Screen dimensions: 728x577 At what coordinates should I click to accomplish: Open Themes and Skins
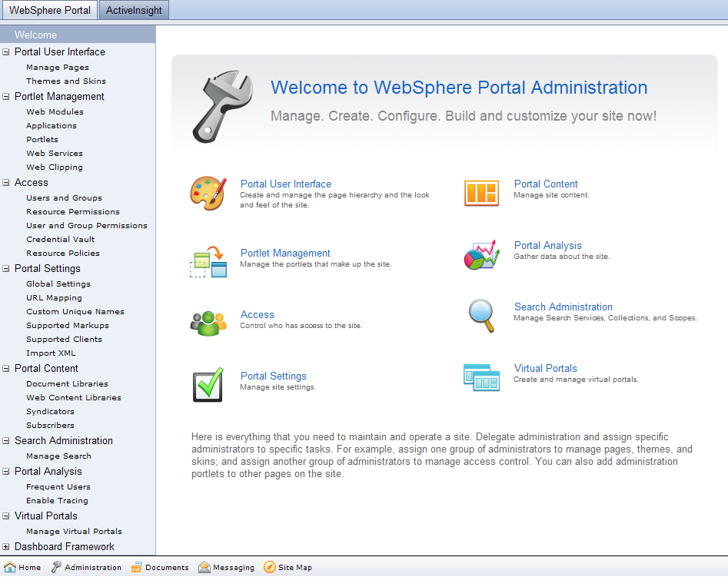click(66, 81)
